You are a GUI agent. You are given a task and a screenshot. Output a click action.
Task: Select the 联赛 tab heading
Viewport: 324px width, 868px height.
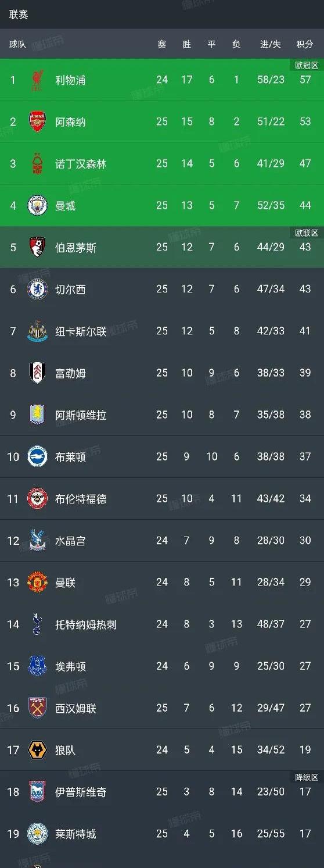[x=19, y=15]
